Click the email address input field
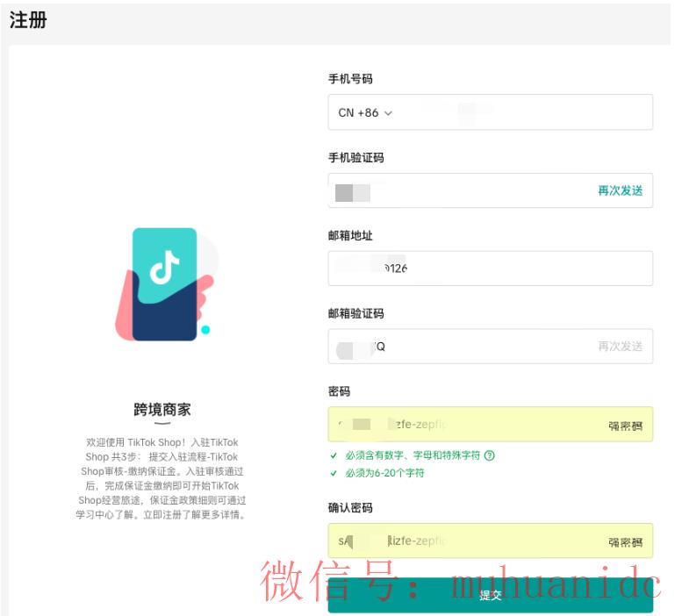This screenshot has width=675, height=616. point(491,269)
